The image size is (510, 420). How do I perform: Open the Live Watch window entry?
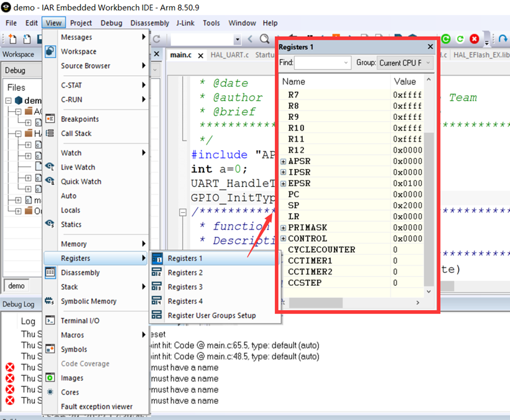78,167
